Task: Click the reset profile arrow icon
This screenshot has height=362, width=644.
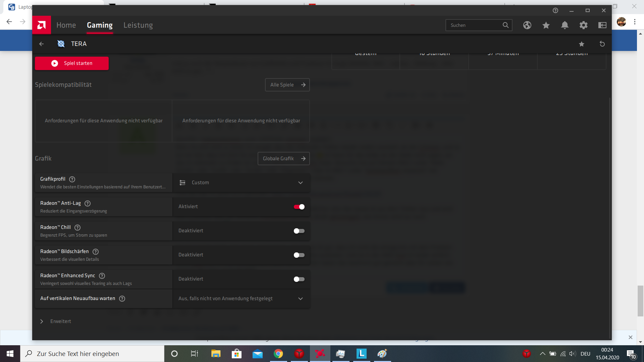Action: [602, 44]
